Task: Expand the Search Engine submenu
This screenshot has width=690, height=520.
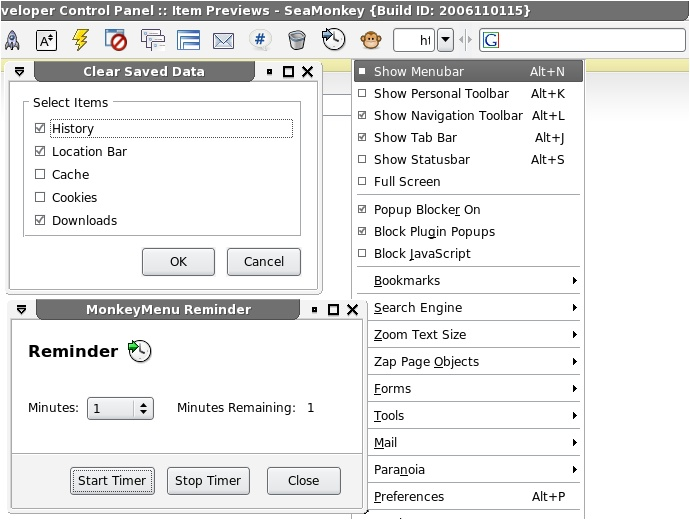Action: pyautogui.click(x=475, y=308)
